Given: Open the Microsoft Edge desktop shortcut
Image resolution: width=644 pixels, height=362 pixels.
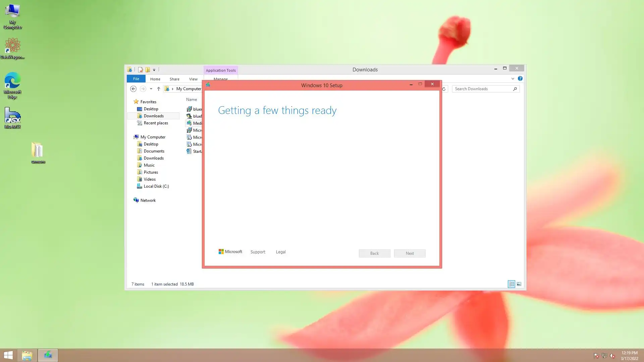Looking at the screenshot, I should 12,85.
